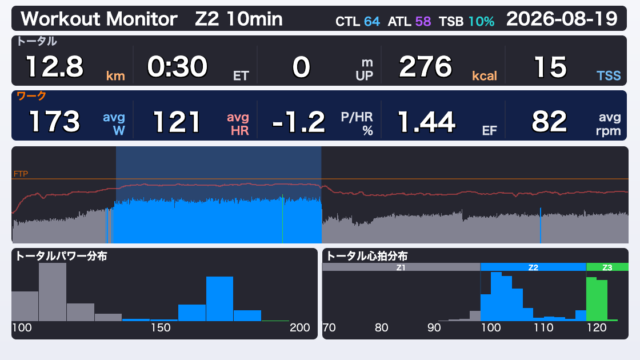This screenshot has height=360, width=640.
Task: Click the 0 m UP elevation value
Action: [x=332, y=67]
